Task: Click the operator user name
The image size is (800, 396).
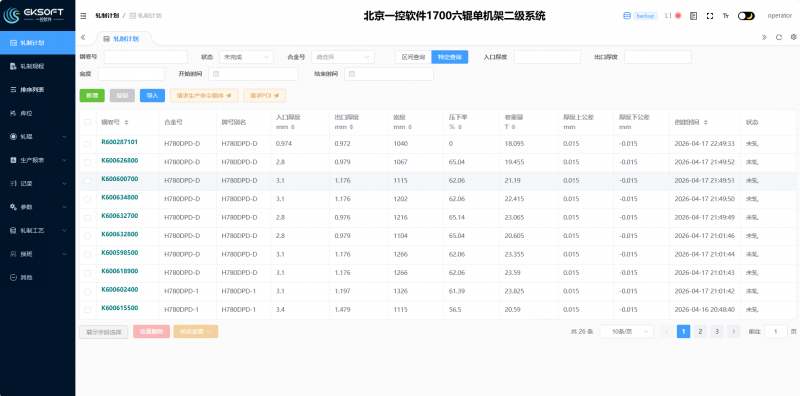Action: coord(780,16)
